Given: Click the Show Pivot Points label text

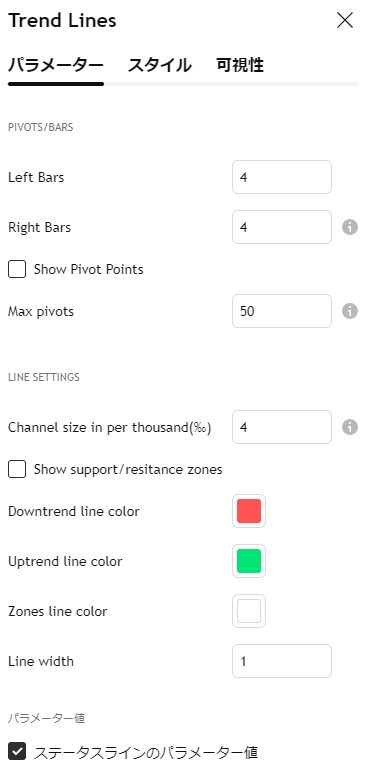Looking at the screenshot, I should (88, 269).
